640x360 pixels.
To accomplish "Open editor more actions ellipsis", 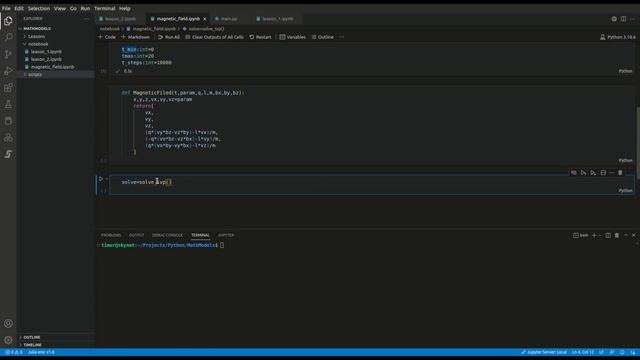I will (x=632, y=19).
